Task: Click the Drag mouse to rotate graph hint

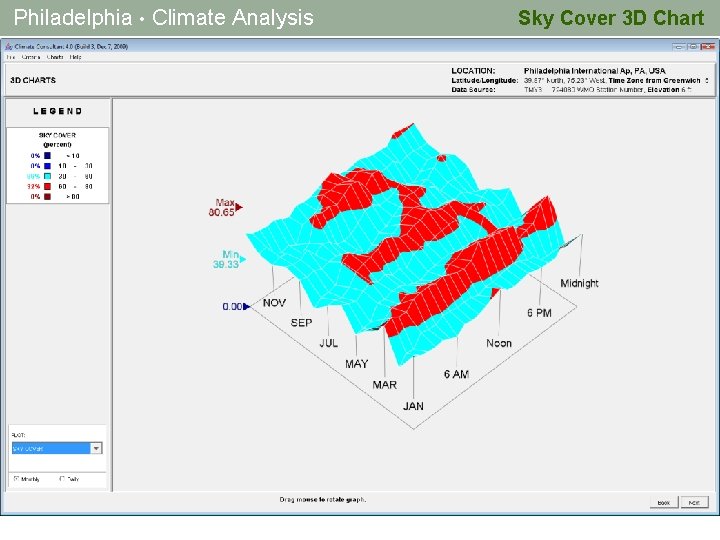Action: point(322,499)
